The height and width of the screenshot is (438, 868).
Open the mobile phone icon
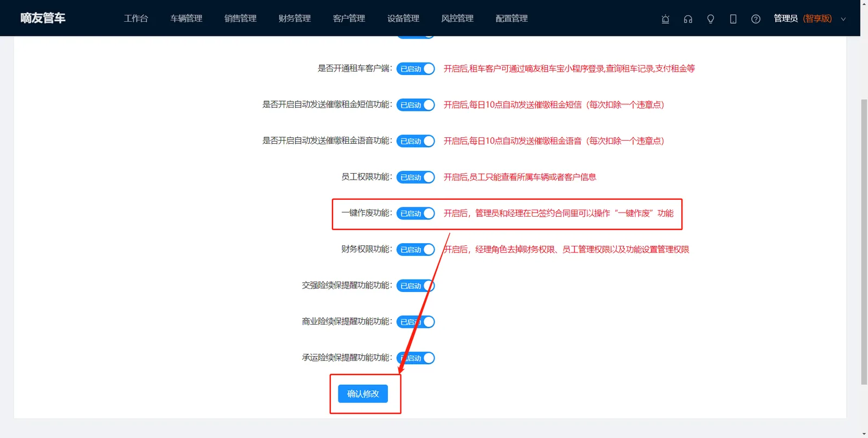(733, 19)
